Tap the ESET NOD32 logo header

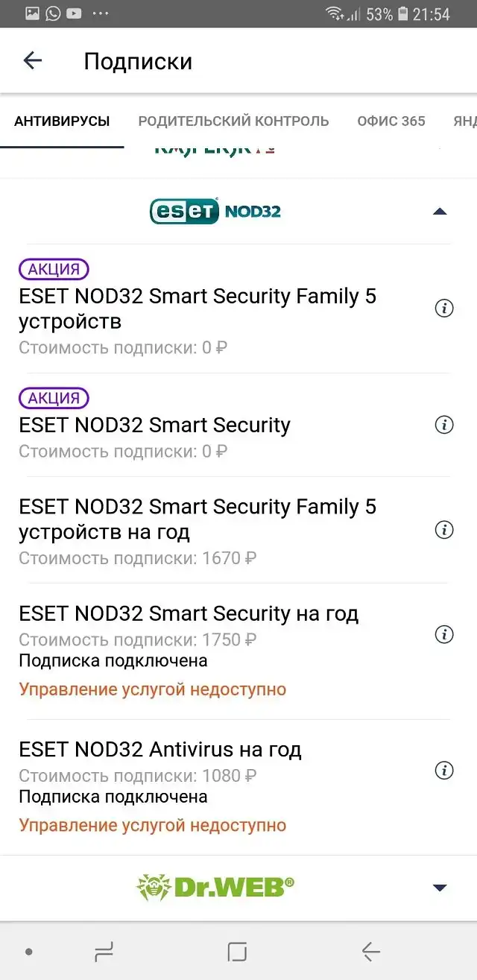click(215, 211)
